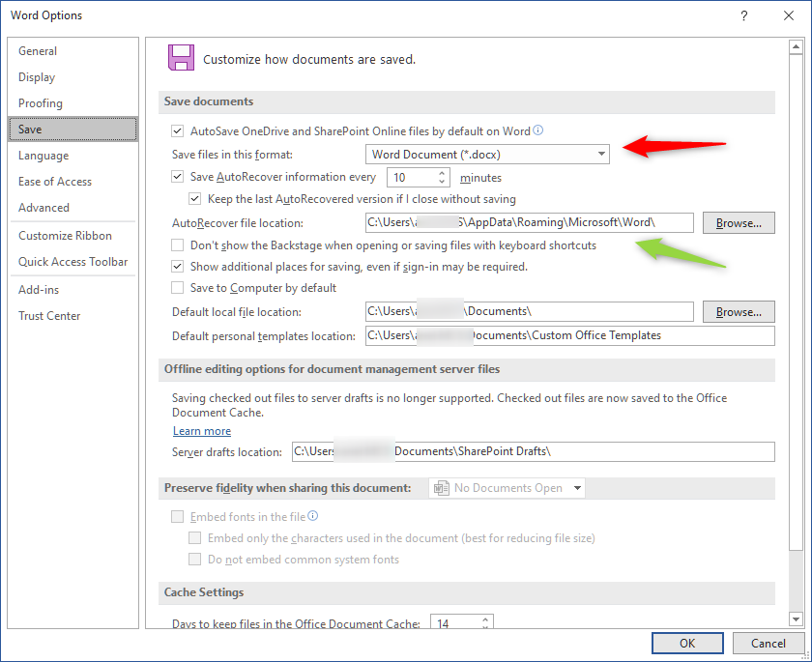Open the Proofing category
Viewport: 812px width, 662px height.
coord(73,103)
